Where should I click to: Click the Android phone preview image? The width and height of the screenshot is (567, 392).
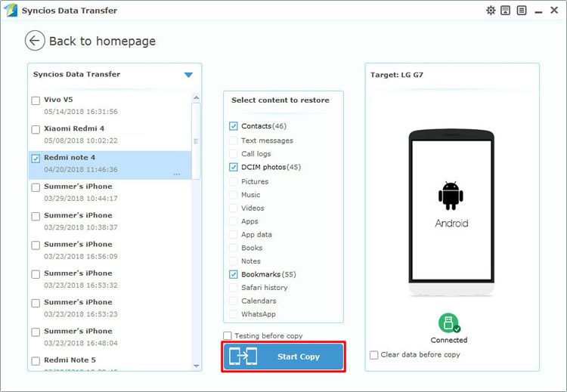click(451, 214)
